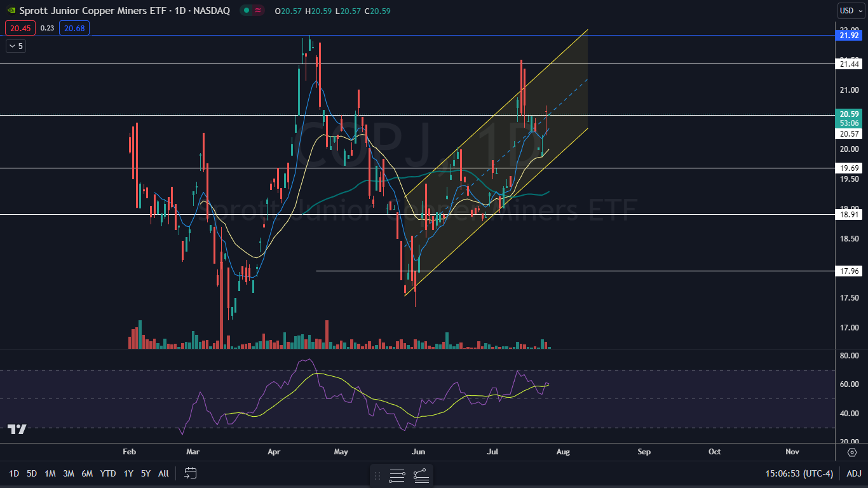
Task: Click the spread value 0.23
Action: (47, 28)
